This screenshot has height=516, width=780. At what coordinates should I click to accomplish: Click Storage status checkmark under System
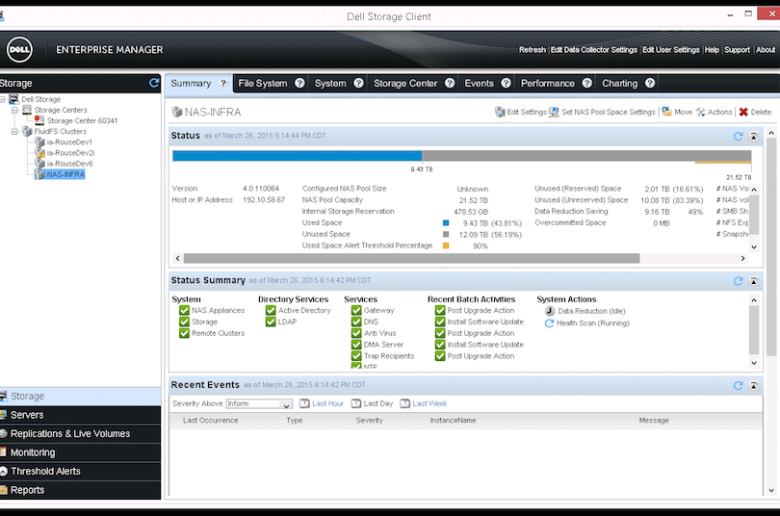[x=184, y=322]
